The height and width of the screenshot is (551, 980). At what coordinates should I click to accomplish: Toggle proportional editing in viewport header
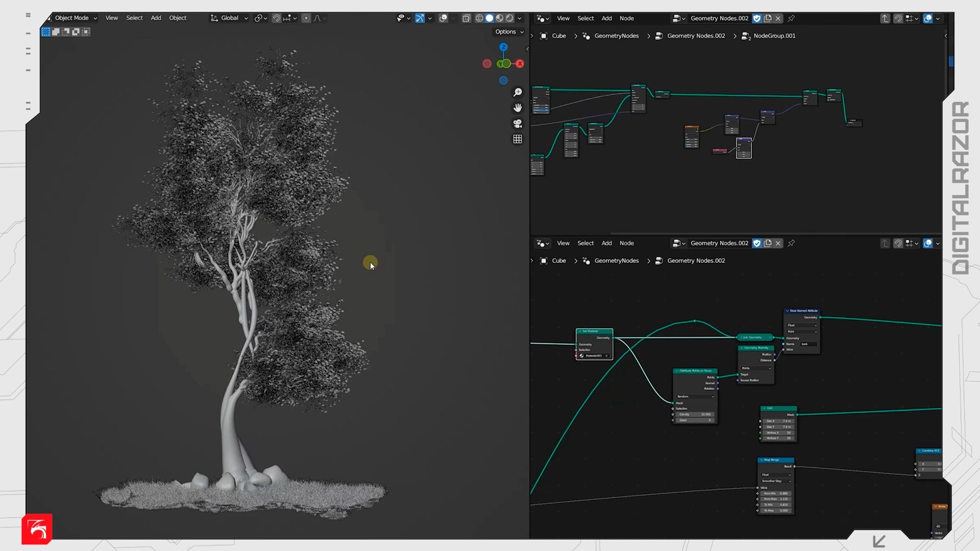(306, 18)
